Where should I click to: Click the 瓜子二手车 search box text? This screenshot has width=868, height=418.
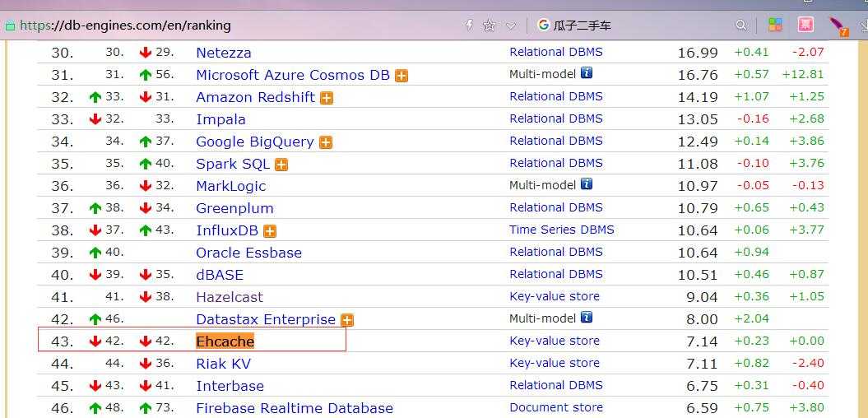tap(583, 26)
